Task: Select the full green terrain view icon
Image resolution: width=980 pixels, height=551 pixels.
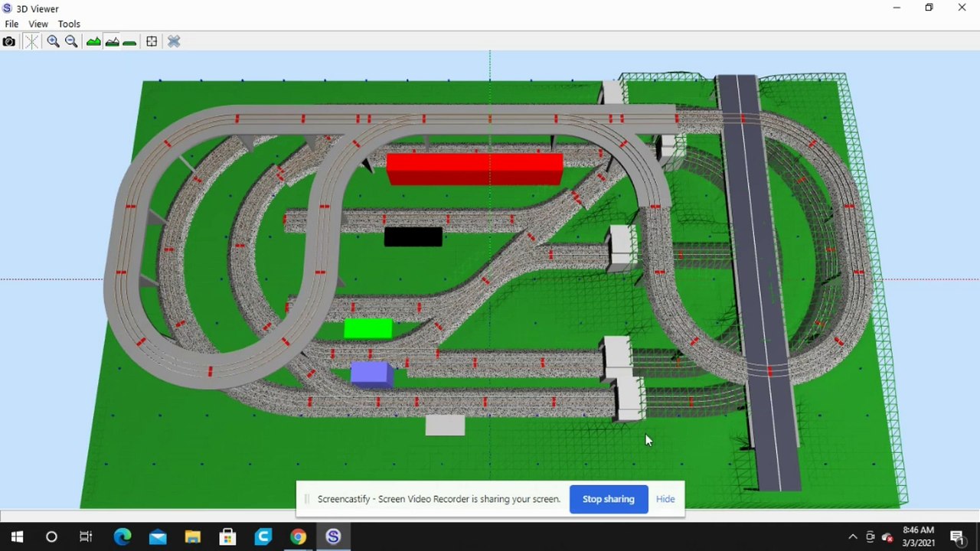Action: pos(93,41)
